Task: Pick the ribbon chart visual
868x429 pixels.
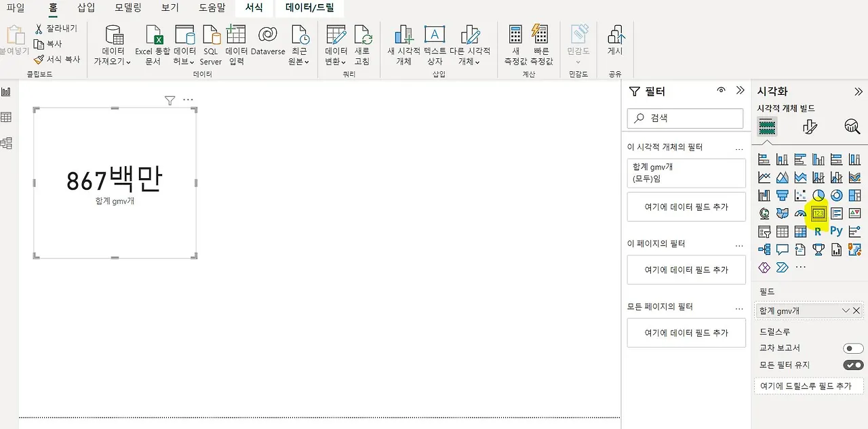Action: pos(854,178)
